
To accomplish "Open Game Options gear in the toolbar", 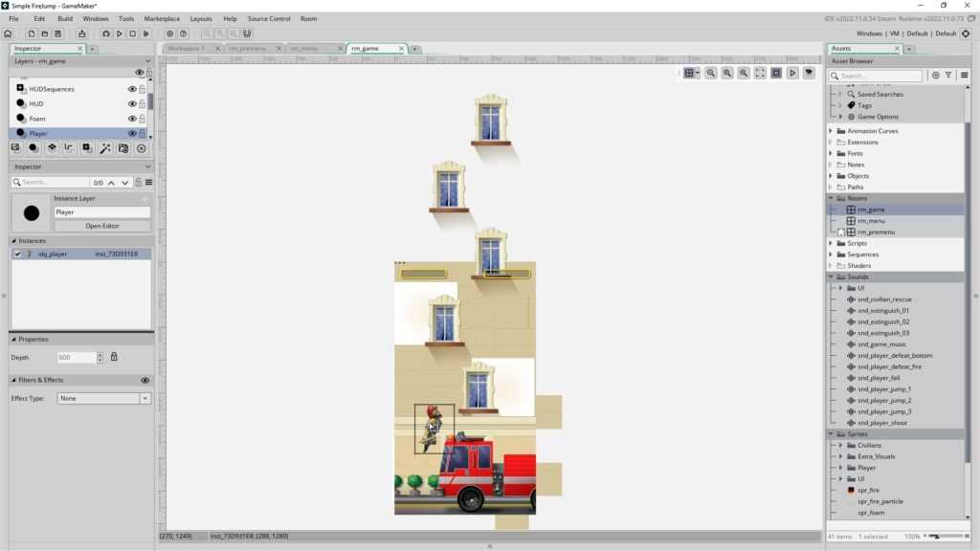I will coord(169,33).
